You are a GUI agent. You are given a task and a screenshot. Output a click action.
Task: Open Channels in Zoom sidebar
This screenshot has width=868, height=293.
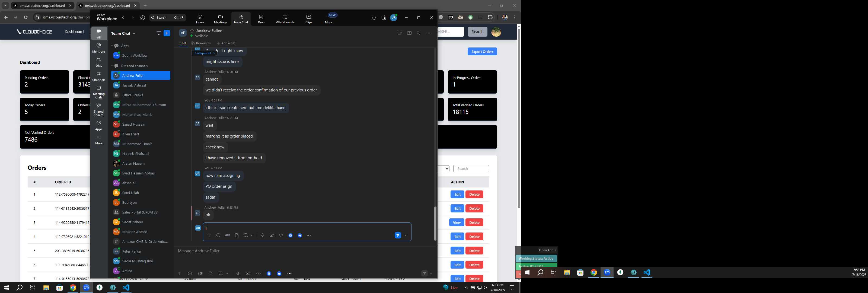[99, 76]
